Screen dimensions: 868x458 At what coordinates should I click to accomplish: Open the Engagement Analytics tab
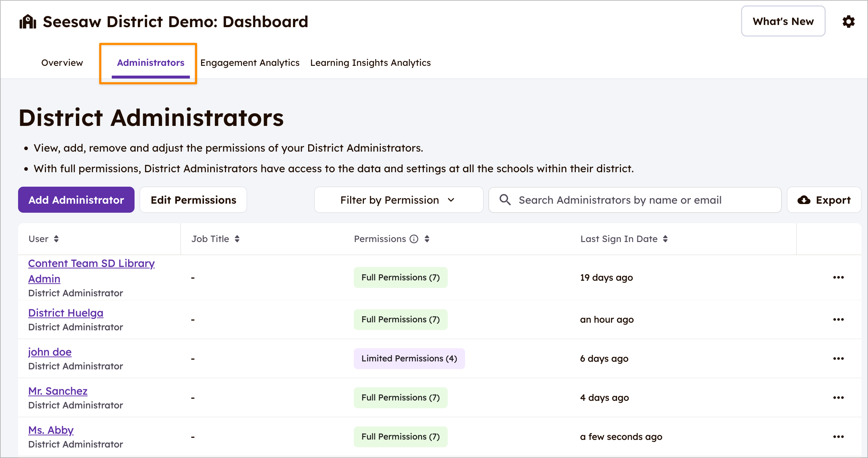tap(250, 63)
